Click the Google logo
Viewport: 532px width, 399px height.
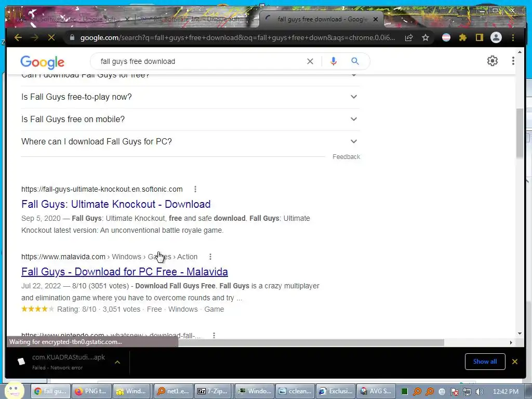[43, 62]
